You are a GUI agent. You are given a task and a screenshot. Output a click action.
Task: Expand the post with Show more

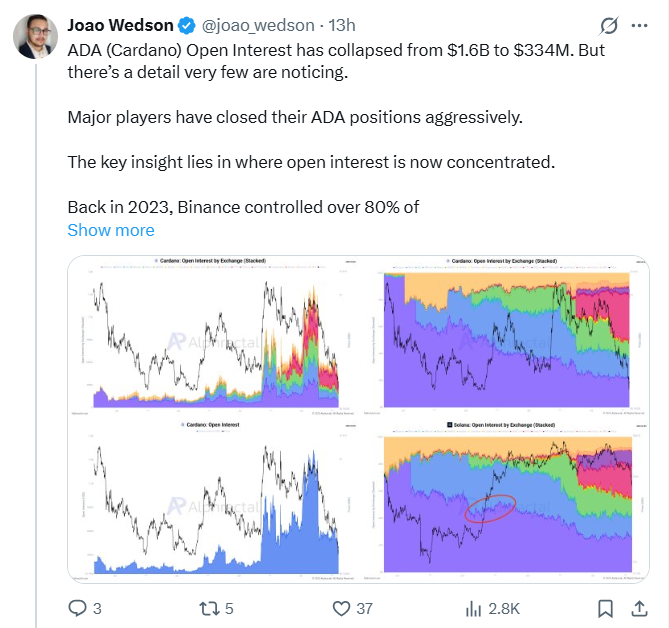coord(111,230)
